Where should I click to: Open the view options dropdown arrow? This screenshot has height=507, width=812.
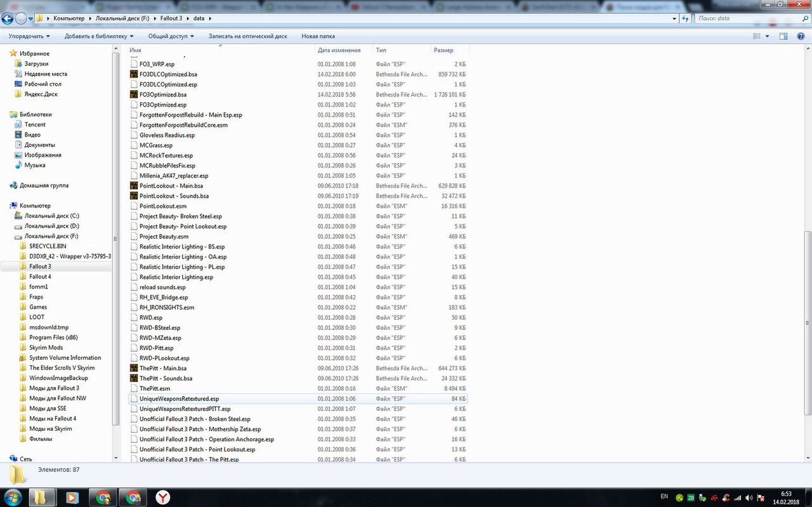tap(767, 36)
